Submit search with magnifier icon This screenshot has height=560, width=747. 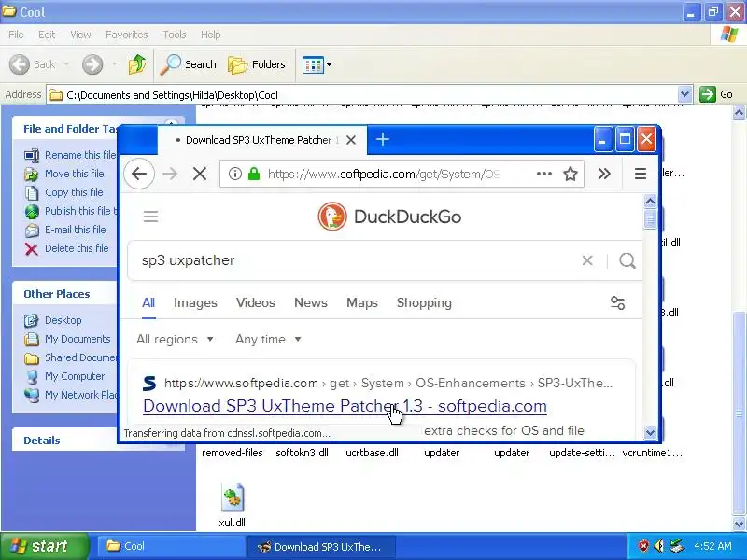click(x=627, y=260)
